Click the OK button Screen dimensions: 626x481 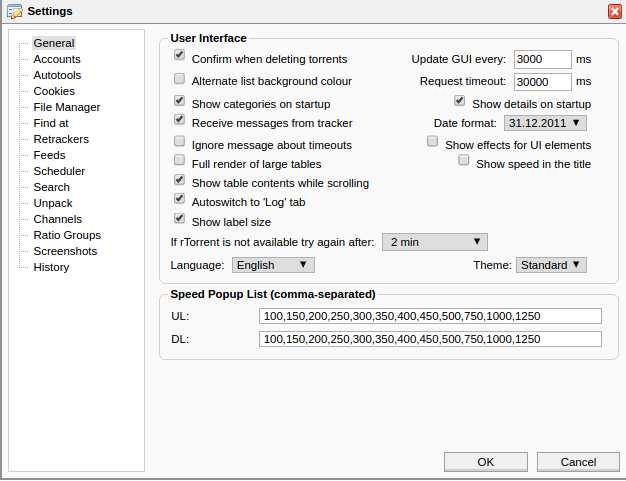(485, 462)
